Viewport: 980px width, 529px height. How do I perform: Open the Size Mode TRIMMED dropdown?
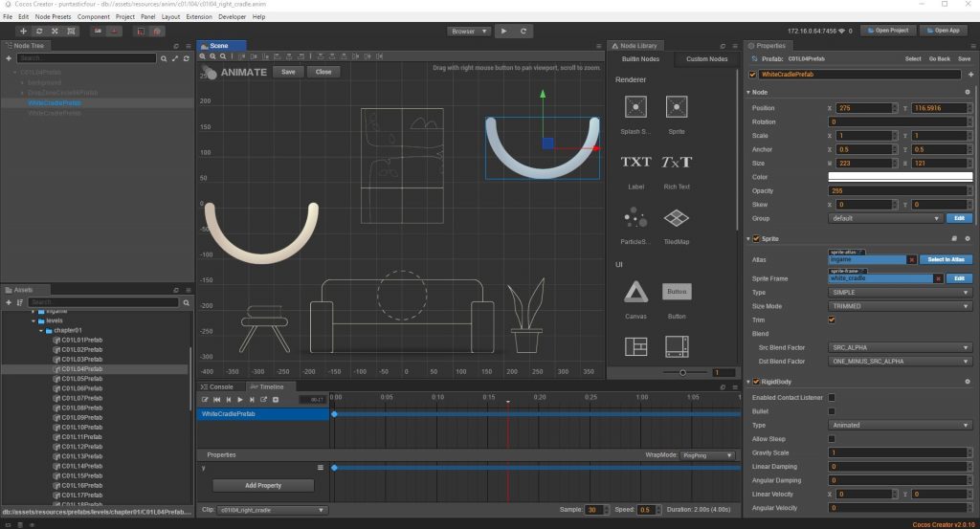[x=900, y=306]
